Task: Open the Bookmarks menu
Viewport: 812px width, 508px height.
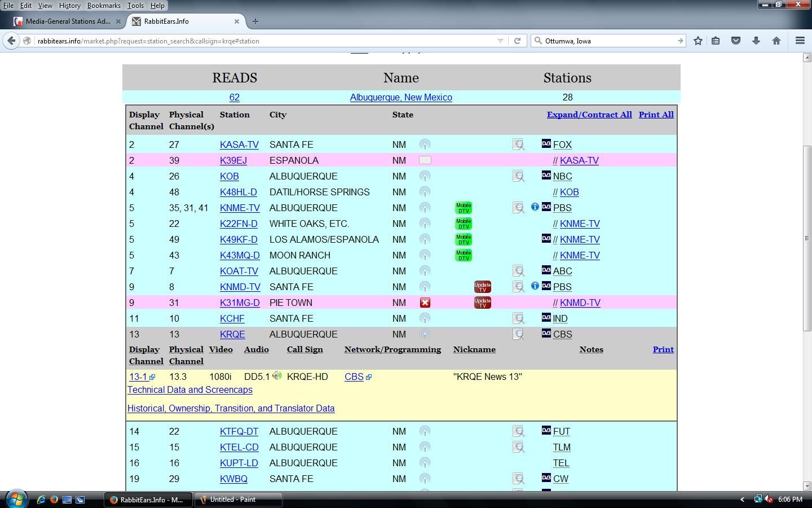Action: (x=104, y=5)
